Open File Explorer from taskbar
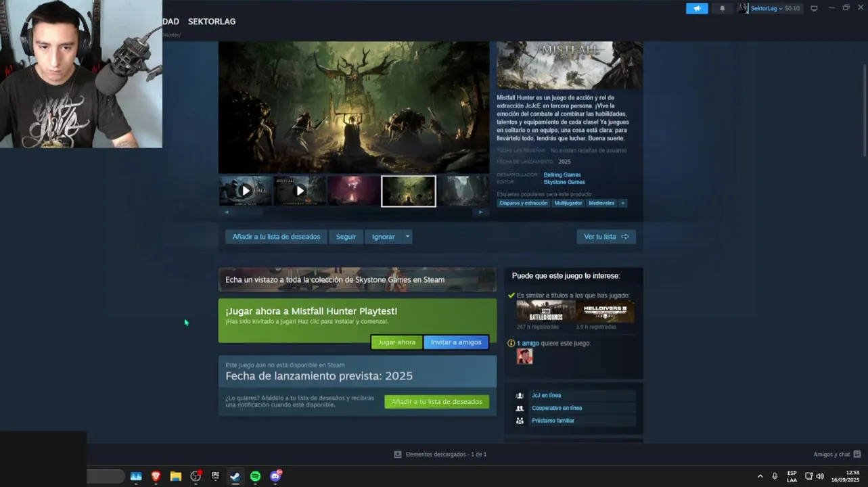The image size is (868, 487). click(x=175, y=476)
